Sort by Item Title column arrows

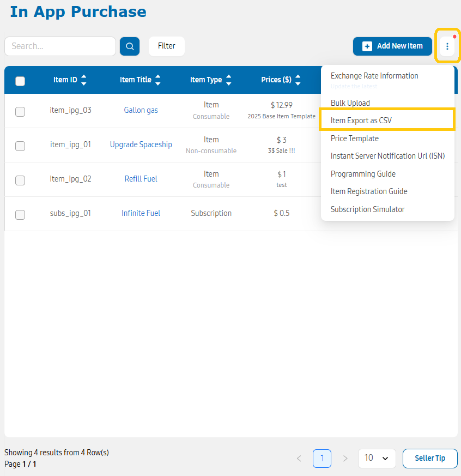pyautogui.click(x=157, y=80)
